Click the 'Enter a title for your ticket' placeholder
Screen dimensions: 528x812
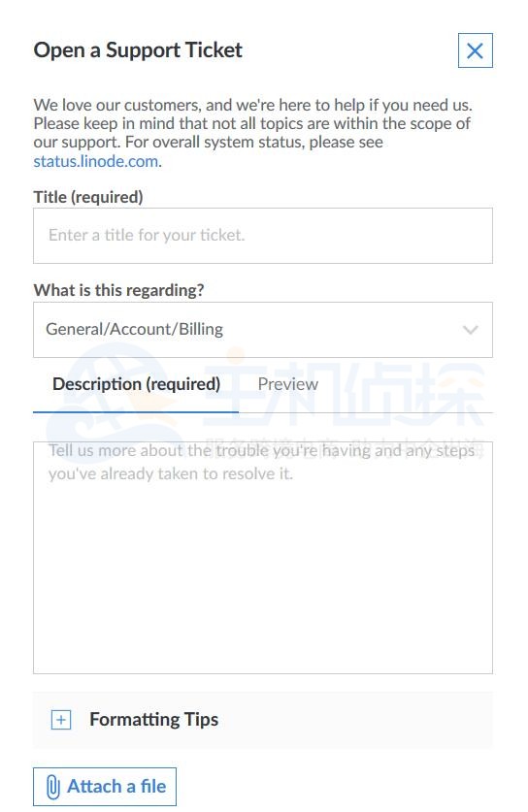tap(147, 235)
